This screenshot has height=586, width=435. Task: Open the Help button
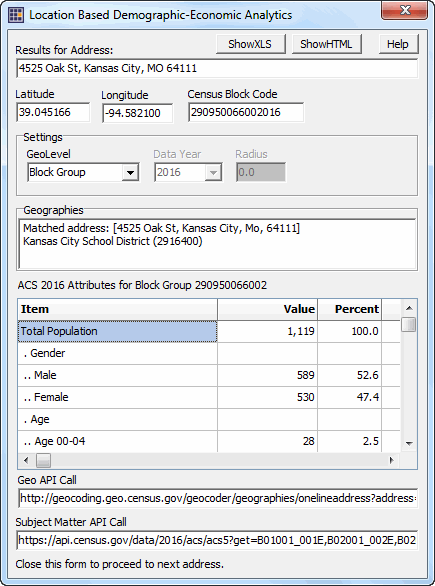(x=398, y=44)
